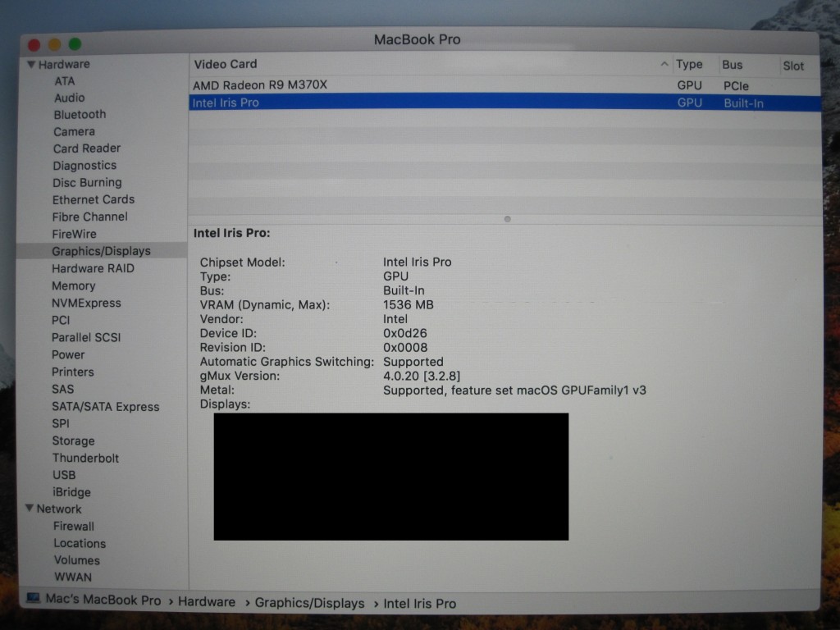The width and height of the screenshot is (840, 630).
Task: Select Card Reader in the sidebar
Action: pos(87,148)
